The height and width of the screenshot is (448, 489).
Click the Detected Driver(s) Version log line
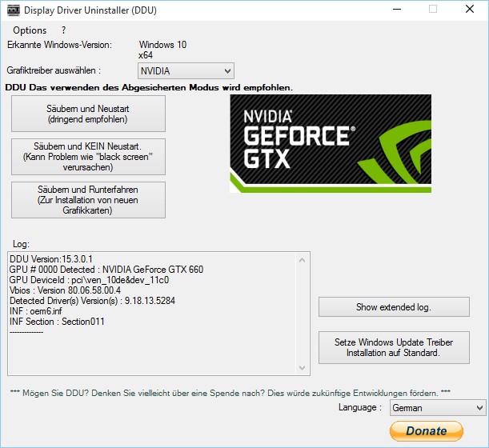pos(92,301)
